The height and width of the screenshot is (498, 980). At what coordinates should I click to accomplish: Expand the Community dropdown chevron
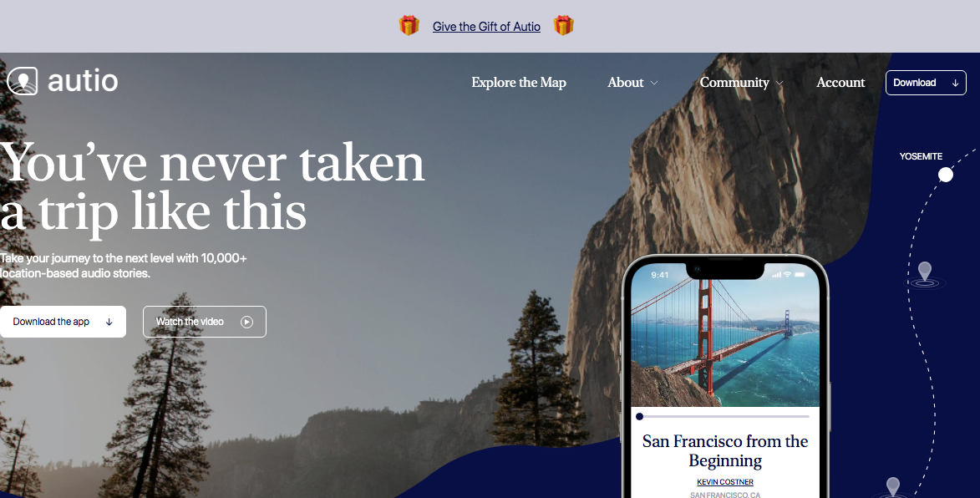coord(779,83)
